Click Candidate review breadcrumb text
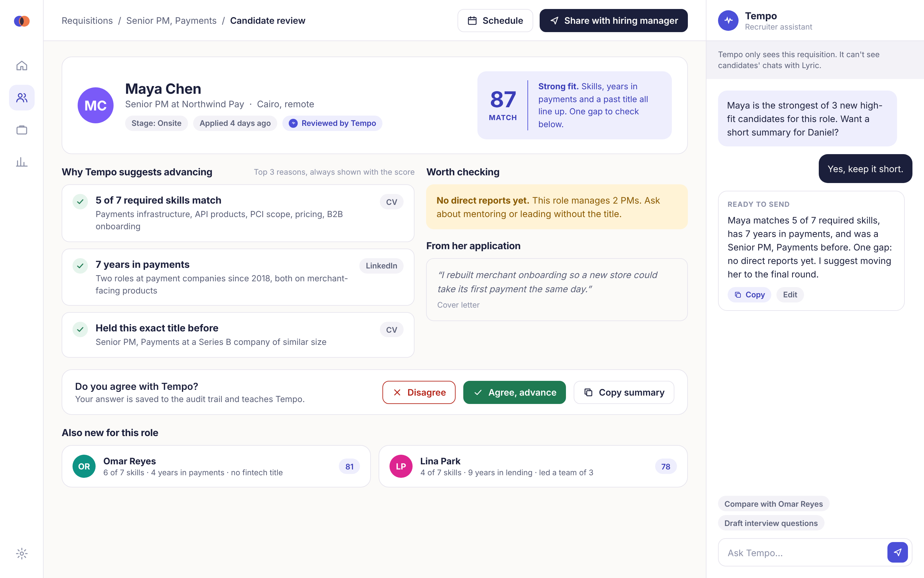This screenshot has width=924, height=578. click(x=268, y=21)
